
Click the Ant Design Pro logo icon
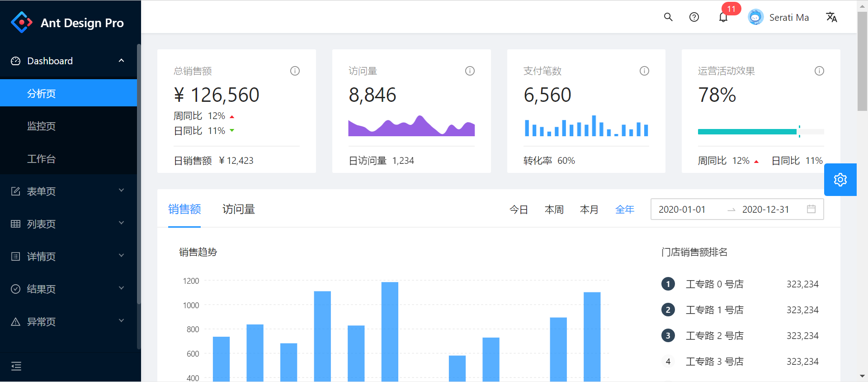pyautogui.click(x=22, y=22)
